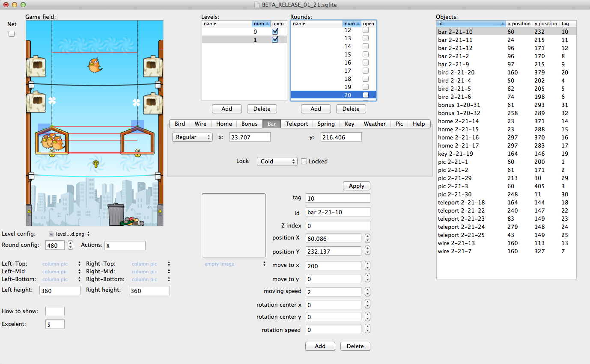The width and height of the screenshot is (590, 364).
Task: Enable the Net checkbox
Action: pyautogui.click(x=12, y=34)
